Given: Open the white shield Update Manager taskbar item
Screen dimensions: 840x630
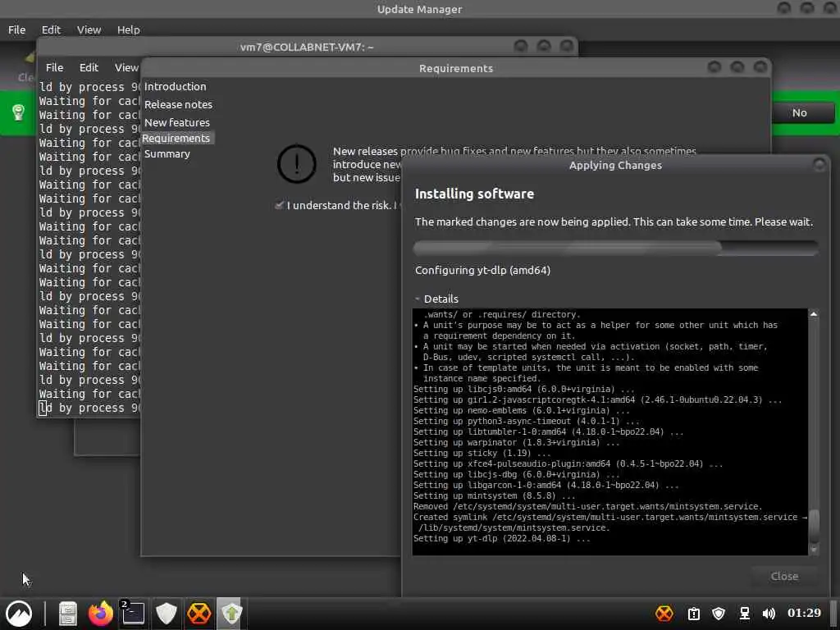Looking at the screenshot, I should click(166, 614).
